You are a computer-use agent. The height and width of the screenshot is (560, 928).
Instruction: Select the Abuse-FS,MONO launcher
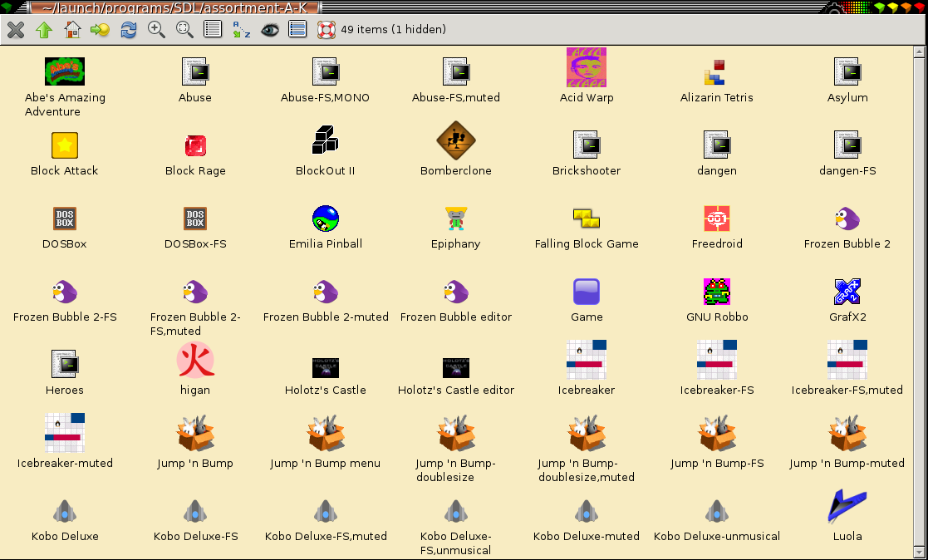pyautogui.click(x=326, y=71)
